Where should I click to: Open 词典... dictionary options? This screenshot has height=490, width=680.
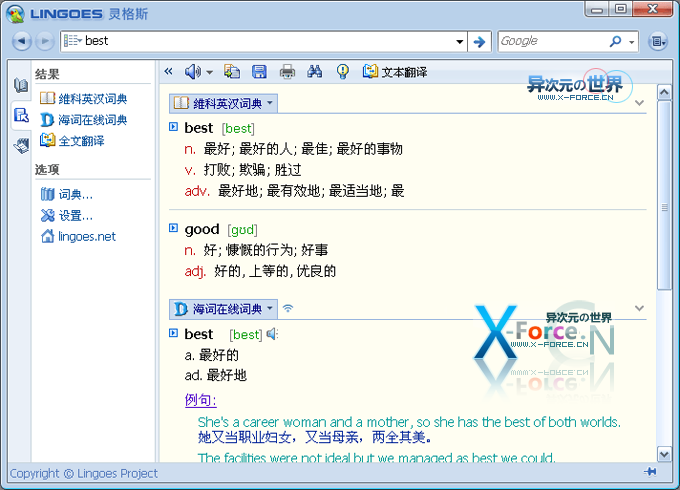coord(67,194)
